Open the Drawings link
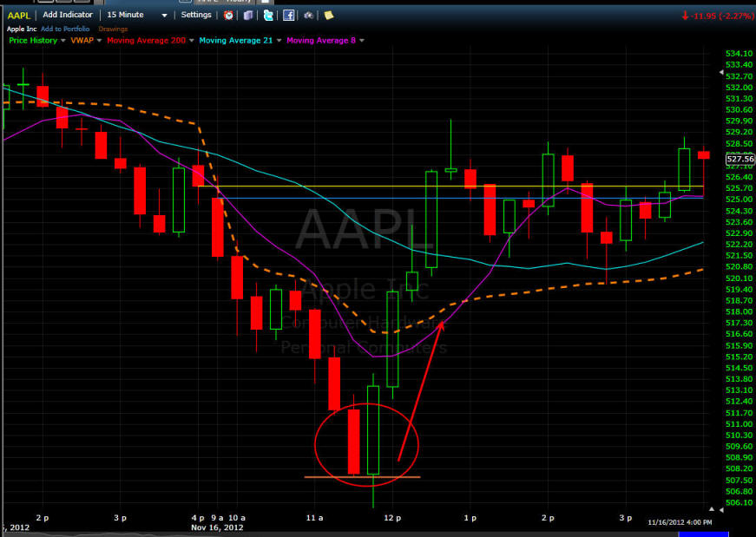The image size is (756, 537). click(x=112, y=29)
